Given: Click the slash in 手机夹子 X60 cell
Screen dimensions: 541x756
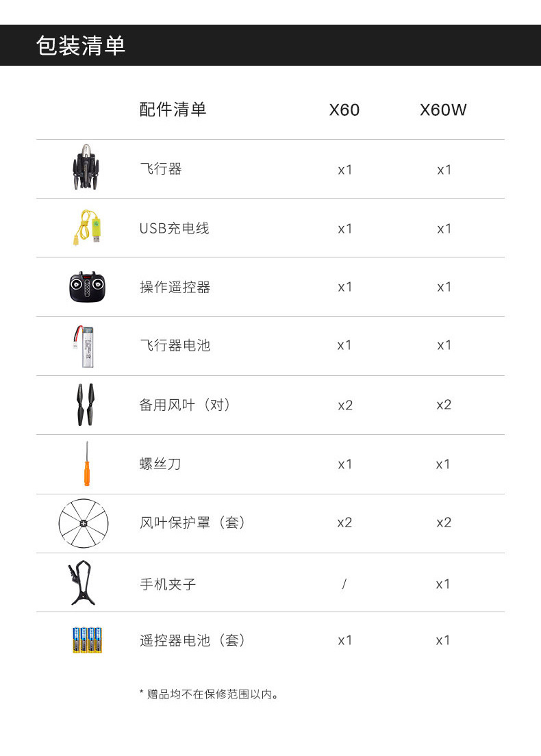Looking at the screenshot, I should pos(344,584).
